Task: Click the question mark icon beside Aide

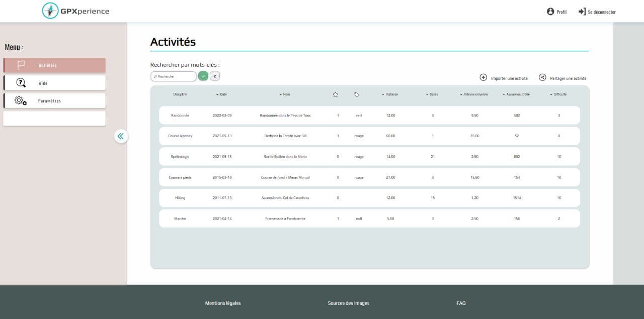Action: point(20,82)
